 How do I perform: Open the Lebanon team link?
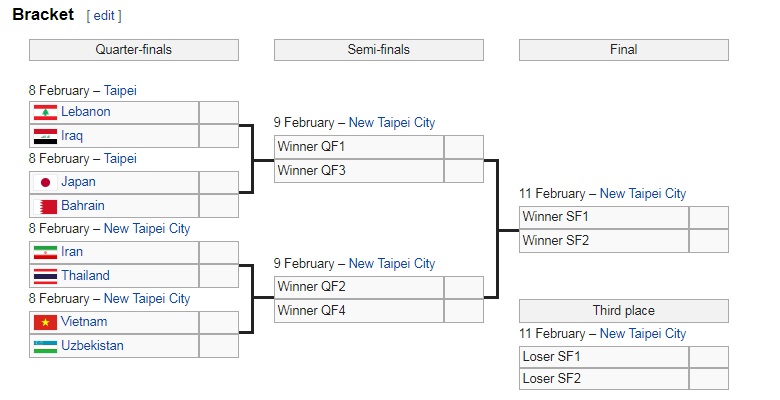(86, 111)
